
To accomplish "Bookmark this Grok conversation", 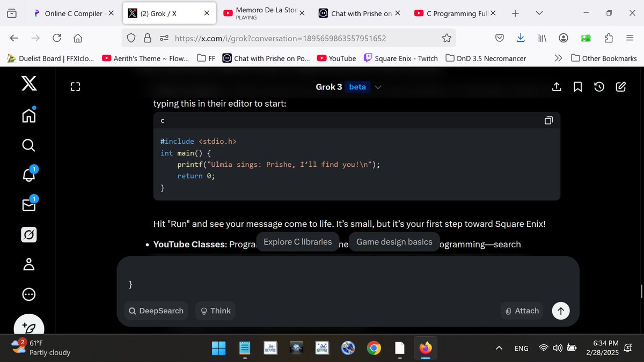I will 578,87.
